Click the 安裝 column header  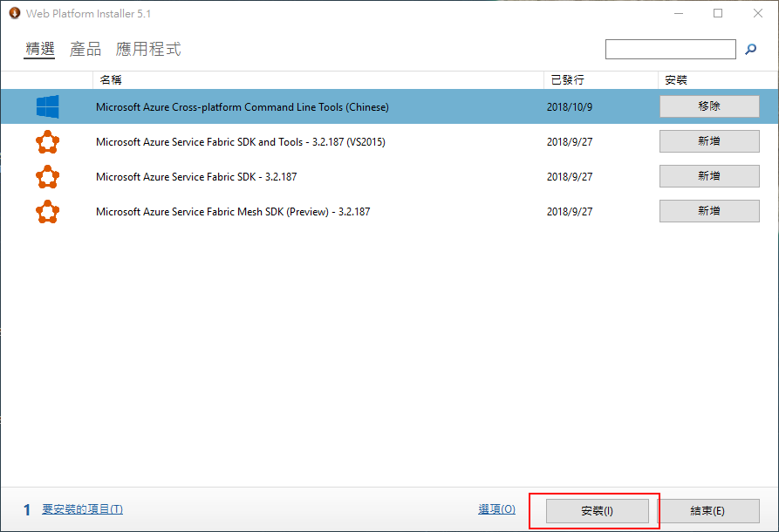click(x=718, y=80)
